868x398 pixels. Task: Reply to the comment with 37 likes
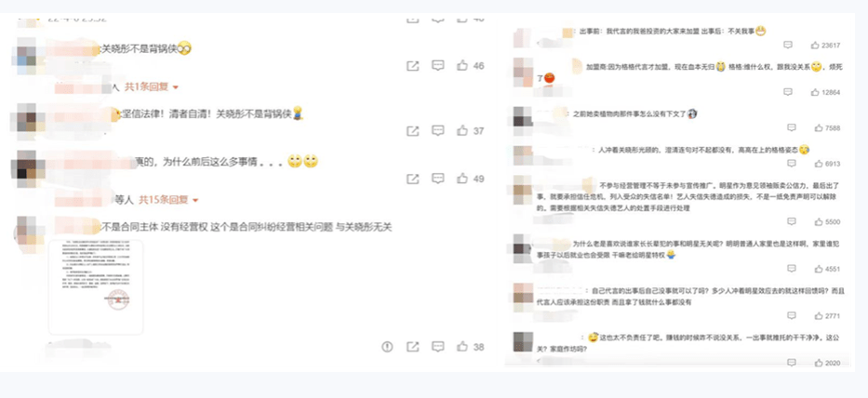coord(438,130)
